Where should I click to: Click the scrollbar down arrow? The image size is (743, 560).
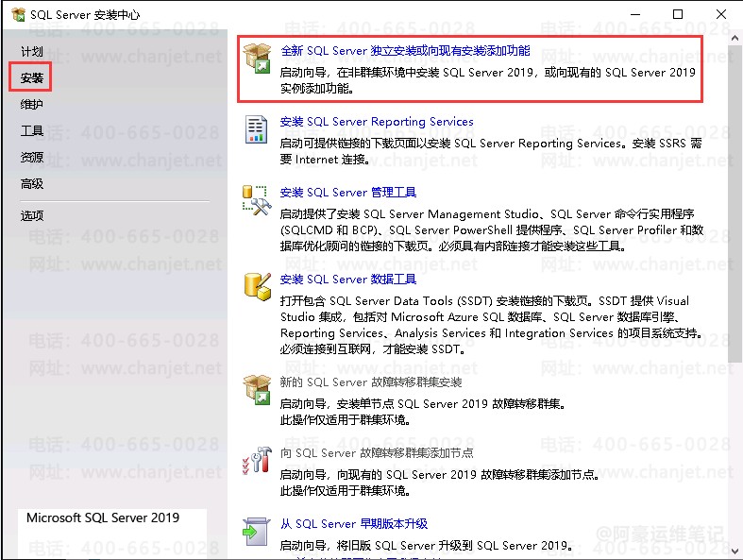click(735, 551)
